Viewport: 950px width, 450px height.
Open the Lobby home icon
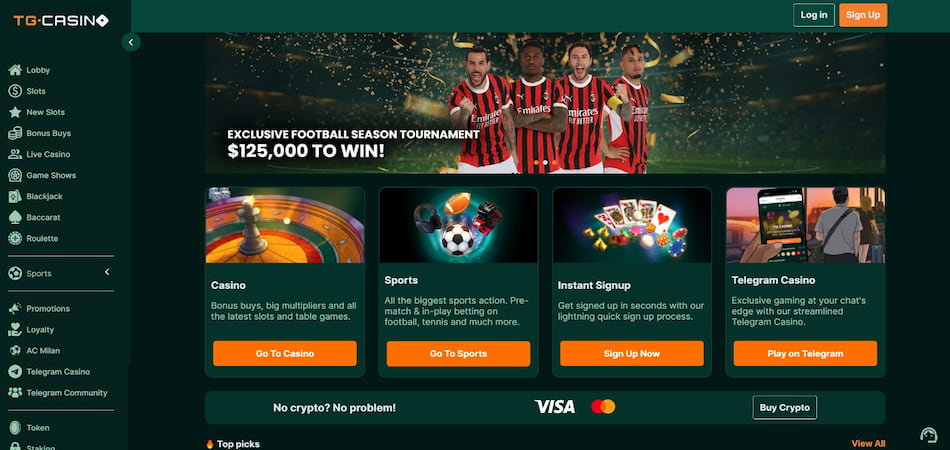[15, 70]
